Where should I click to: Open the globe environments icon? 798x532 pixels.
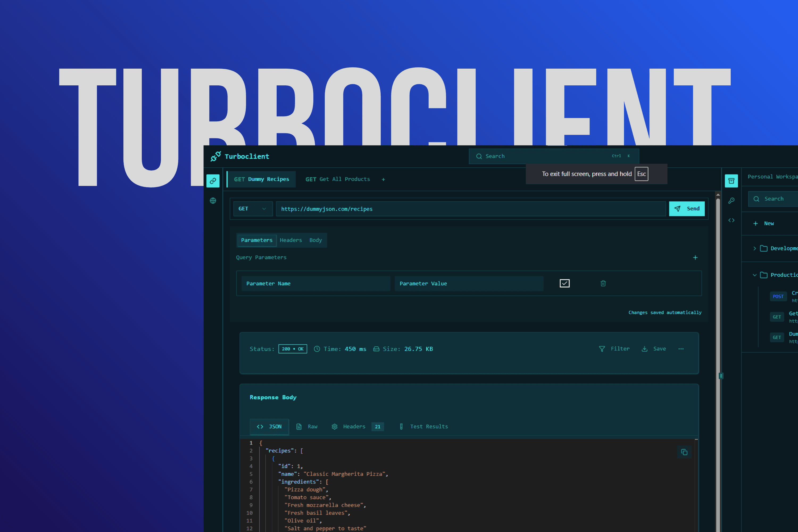point(213,201)
